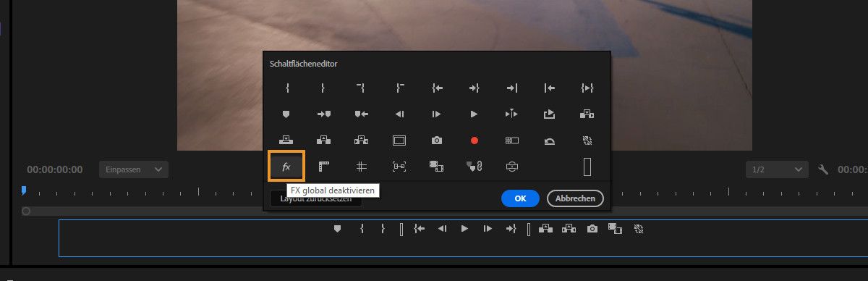Select the Go to In icon in the button editor

click(x=437, y=88)
